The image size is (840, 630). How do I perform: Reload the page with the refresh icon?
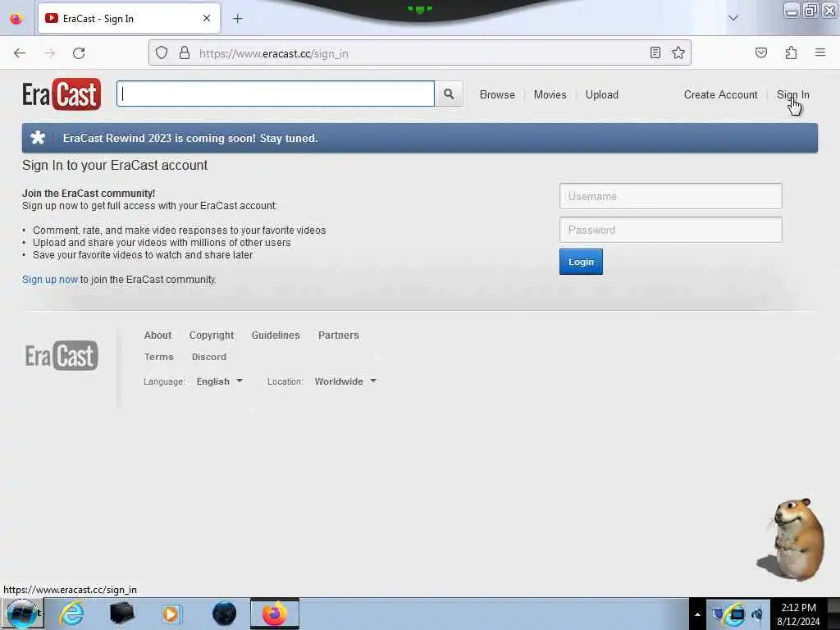point(79,53)
